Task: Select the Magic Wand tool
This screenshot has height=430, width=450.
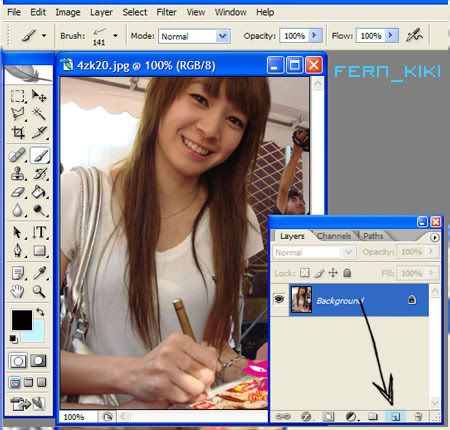Action: click(x=39, y=114)
